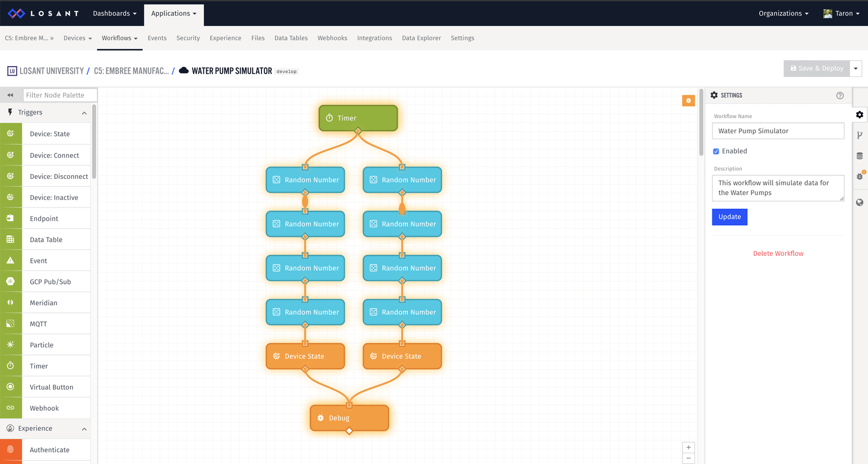Select the Debug node on canvas
This screenshot has width=868, height=464.
coord(349,418)
